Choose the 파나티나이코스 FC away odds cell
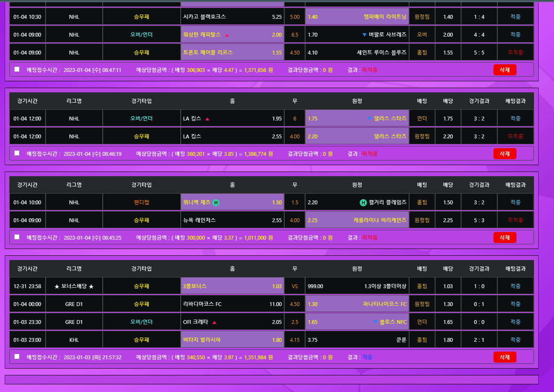Screen dimensions: 554x392 coord(357,304)
